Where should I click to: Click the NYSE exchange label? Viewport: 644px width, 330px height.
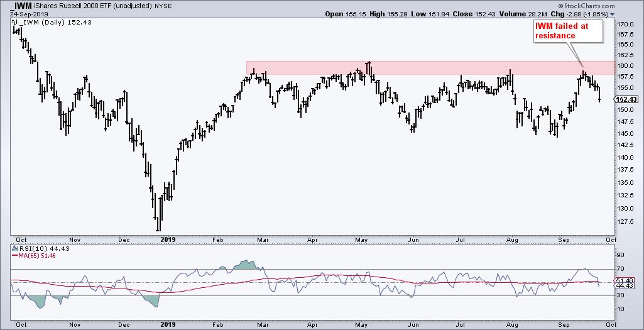(164, 6)
